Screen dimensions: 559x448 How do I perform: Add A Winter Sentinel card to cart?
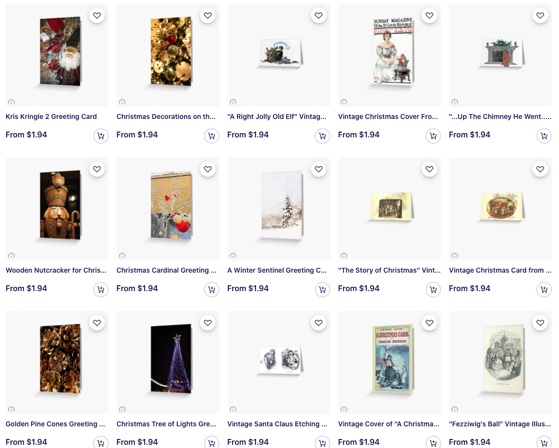(322, 289)
